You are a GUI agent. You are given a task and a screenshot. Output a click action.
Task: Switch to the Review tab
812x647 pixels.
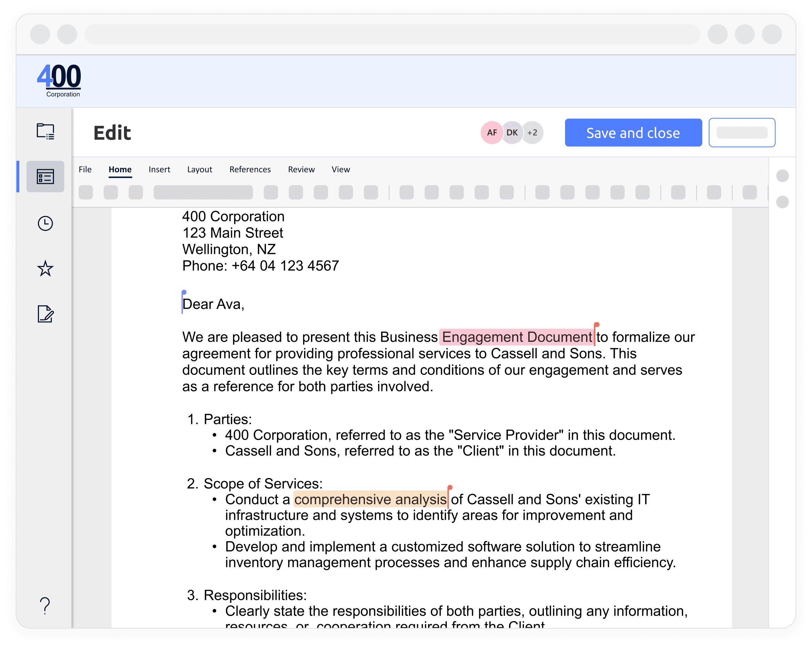(301, 169)
